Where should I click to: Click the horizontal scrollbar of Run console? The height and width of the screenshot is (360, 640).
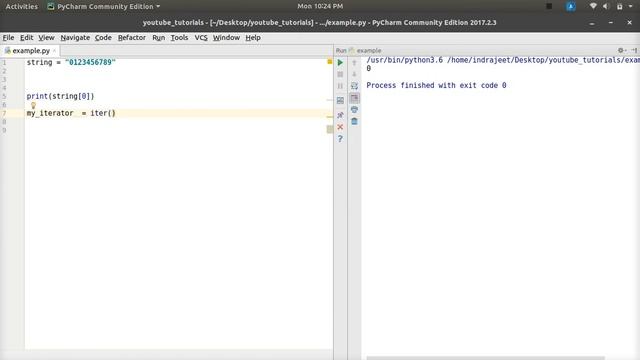tap(485, 358)
